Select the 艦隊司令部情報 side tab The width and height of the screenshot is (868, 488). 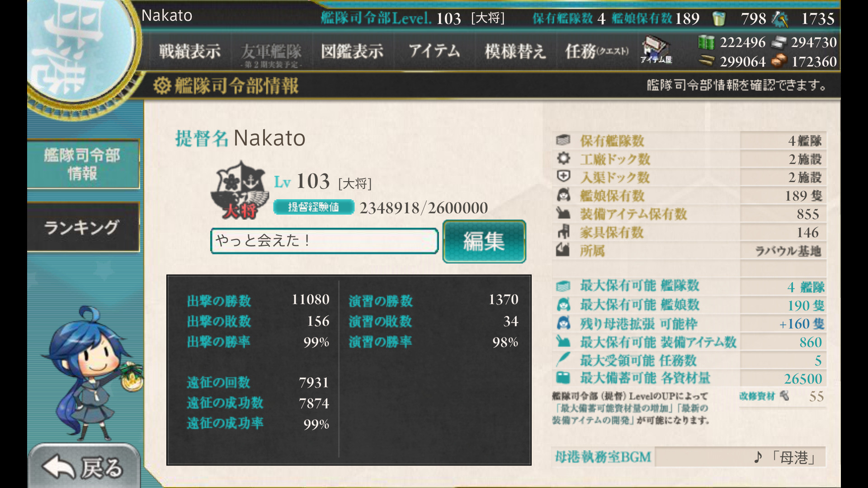tap(83, 164)
